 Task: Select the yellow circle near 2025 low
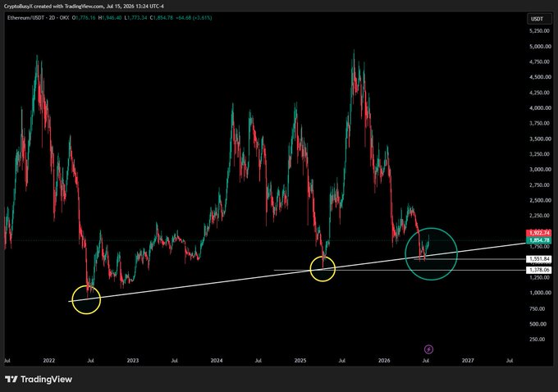click(322, 268)
